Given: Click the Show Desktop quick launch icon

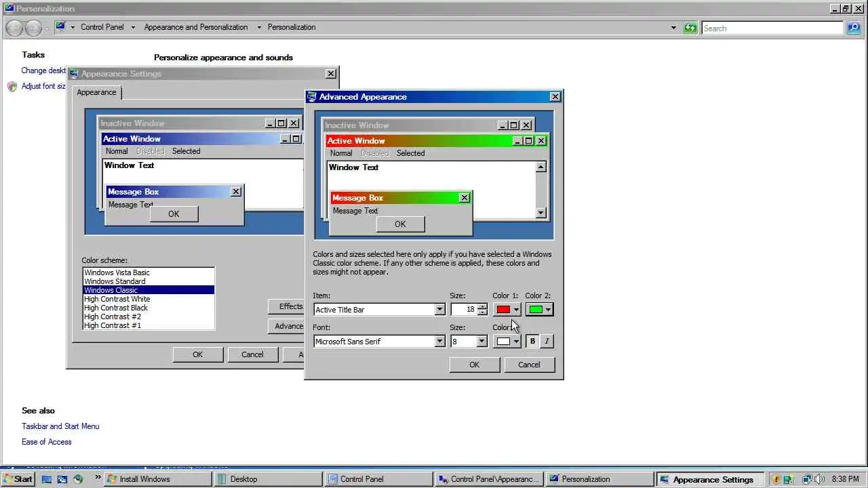Looking at the screenshot, I should tap(47, 479).
